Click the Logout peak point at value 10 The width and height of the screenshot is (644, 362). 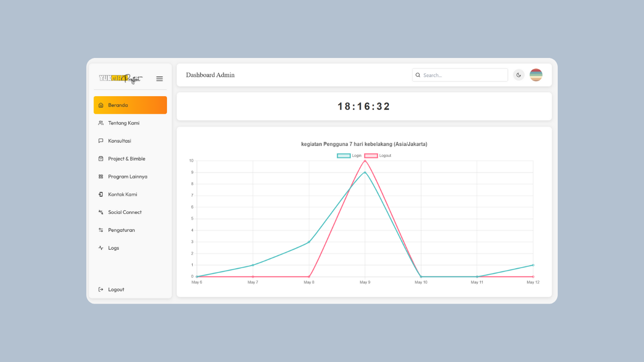pyautogui.click(x=365, y=161)
